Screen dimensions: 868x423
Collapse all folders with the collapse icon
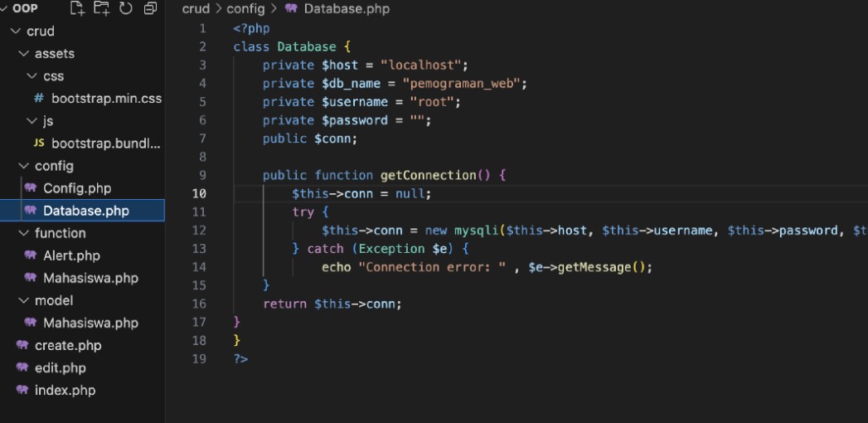pos(150,8)
